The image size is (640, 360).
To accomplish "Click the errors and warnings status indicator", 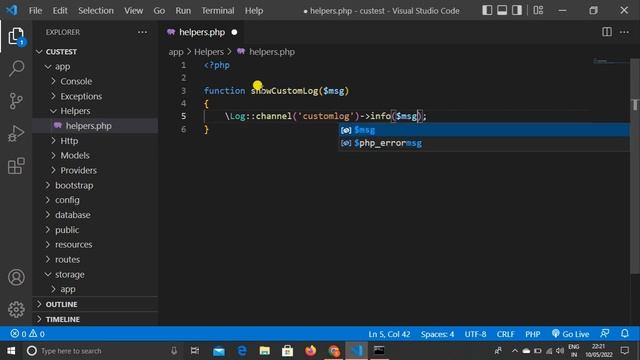I will pos(28,334).
